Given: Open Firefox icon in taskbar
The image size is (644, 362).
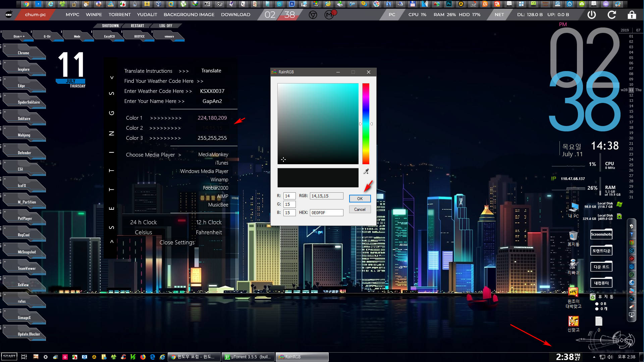Looking at the screenshot, I should (x=143, y=357).
